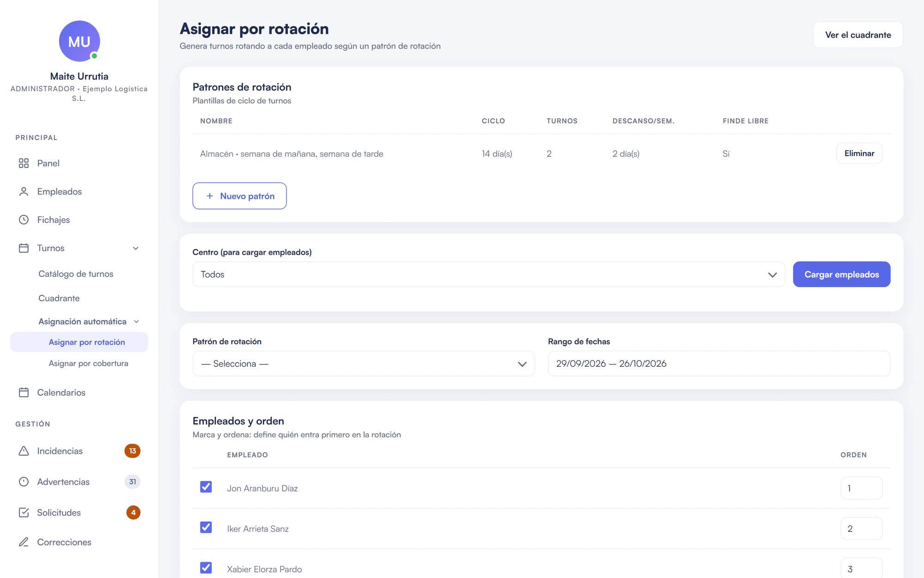Uncheck the Iker Arrieta Sanz checkbox
Image resolution: width=924 pixels, height=578 pixels.
206,527
